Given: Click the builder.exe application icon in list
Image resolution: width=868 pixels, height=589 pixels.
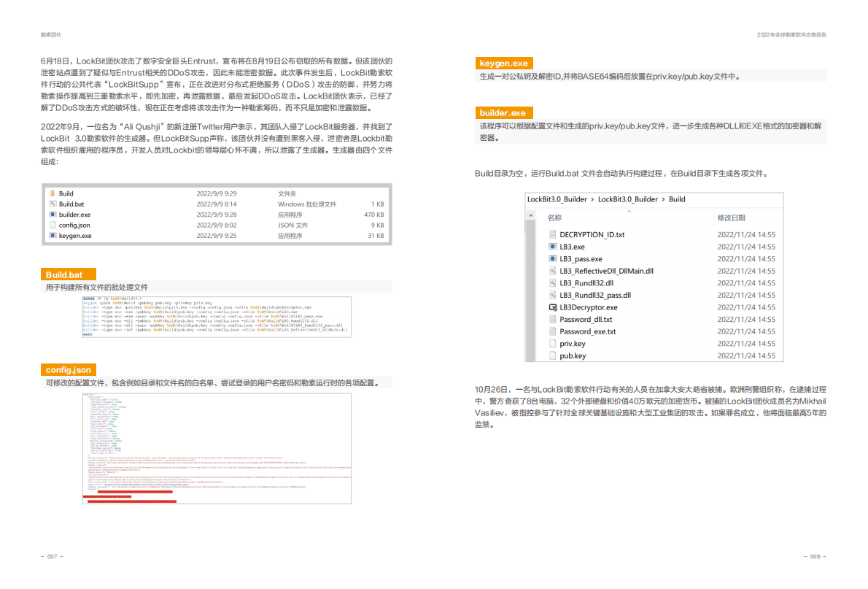Looking at the screenshot, I should coord(53,215).
